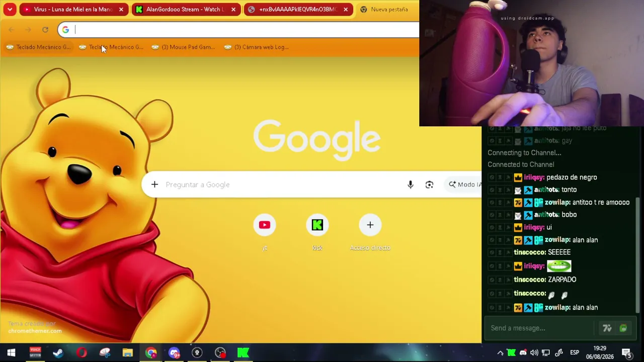Open the volume control in the system tray
Image resolution: width=644 pixels, height=362 pixels.
point(534,353)
